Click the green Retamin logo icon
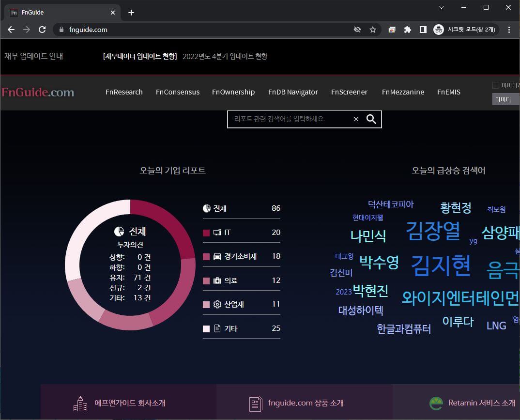This screenshot has height=420, width=520. tap(436, 404)
